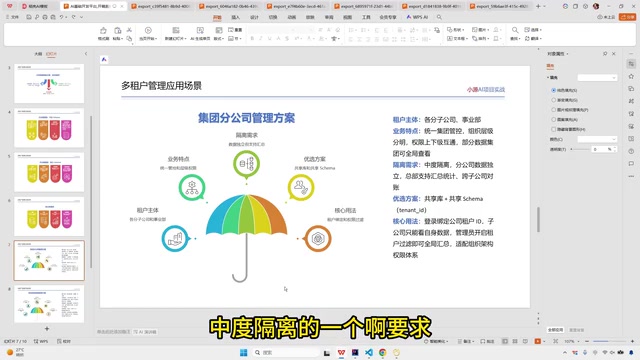
Task: Click the Windows Start button
Action: click(x=244, y=353)
